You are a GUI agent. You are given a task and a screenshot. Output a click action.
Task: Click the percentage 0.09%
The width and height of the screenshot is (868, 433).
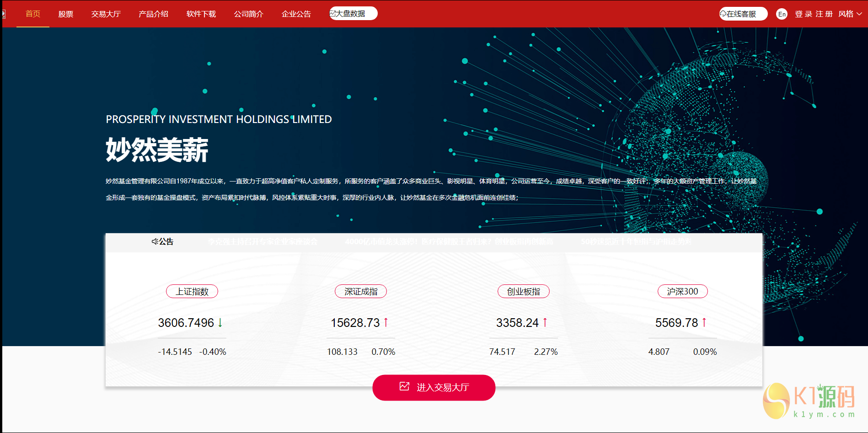coord(705,352)
